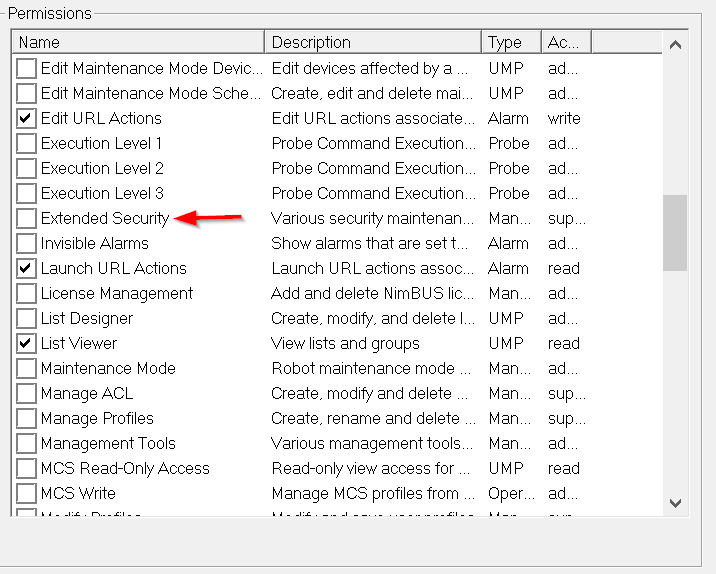Image resolution: width=716 pixels, height=574 pixels.
Task: Disable the List Viewer checkbox
Action: (26, 343)
